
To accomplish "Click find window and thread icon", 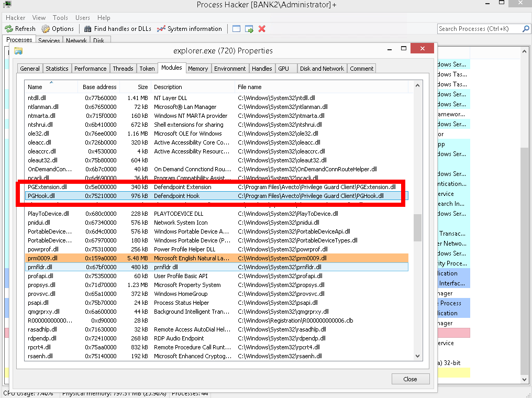I will coord(249,29).
